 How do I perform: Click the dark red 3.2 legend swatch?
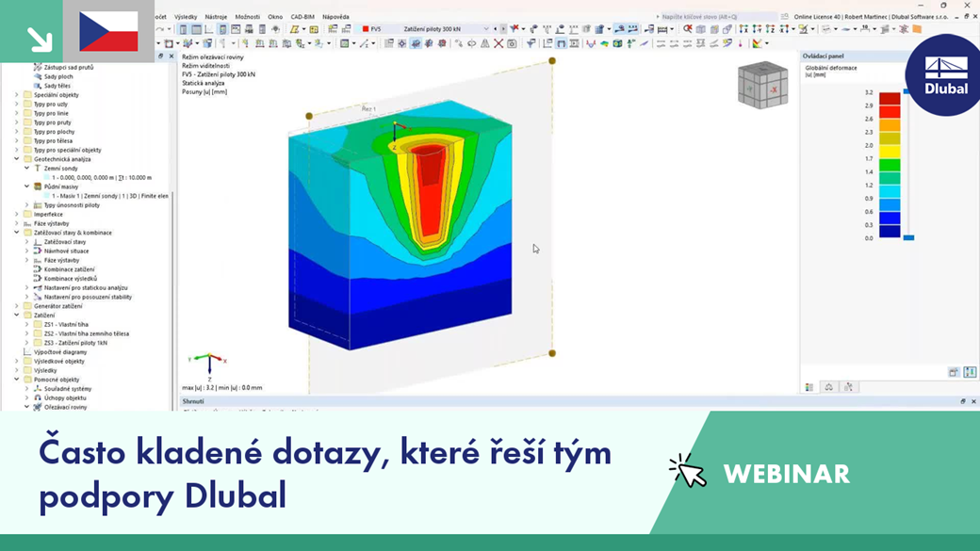click(890, 99)
